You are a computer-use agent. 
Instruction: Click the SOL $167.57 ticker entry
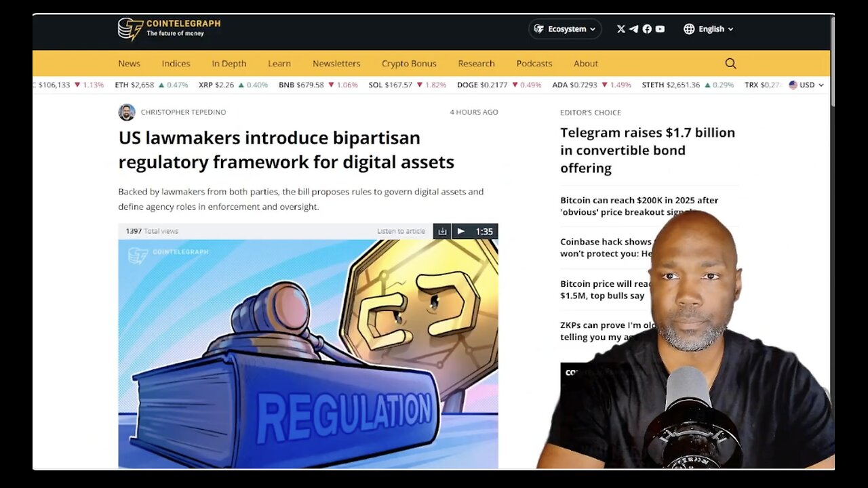point(407,85)
